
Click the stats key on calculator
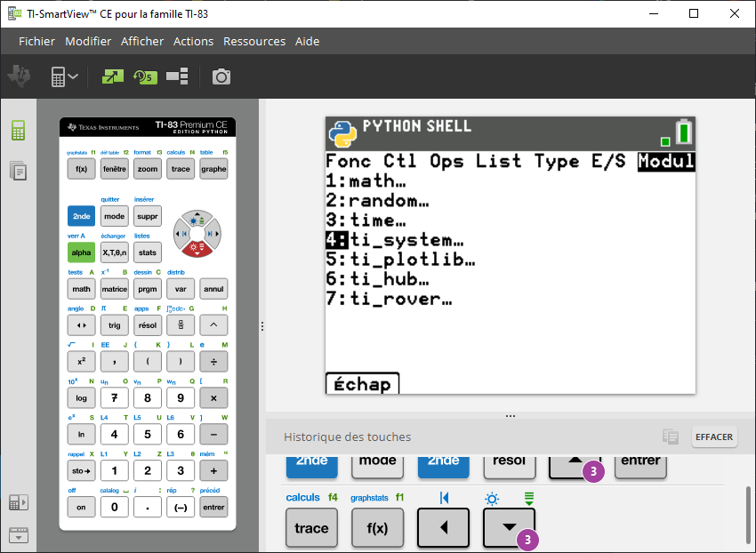148,252
